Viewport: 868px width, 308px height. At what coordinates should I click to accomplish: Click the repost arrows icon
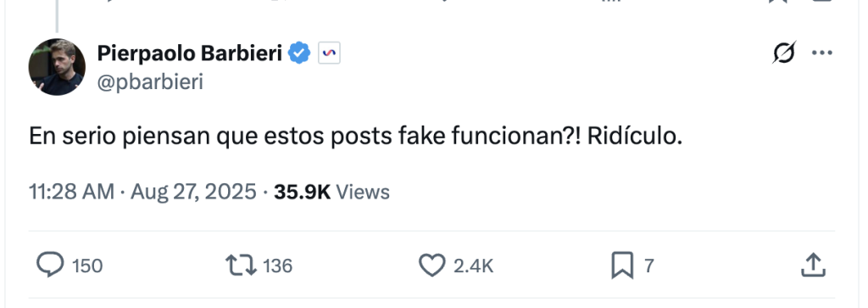click(x=242, y=266)
